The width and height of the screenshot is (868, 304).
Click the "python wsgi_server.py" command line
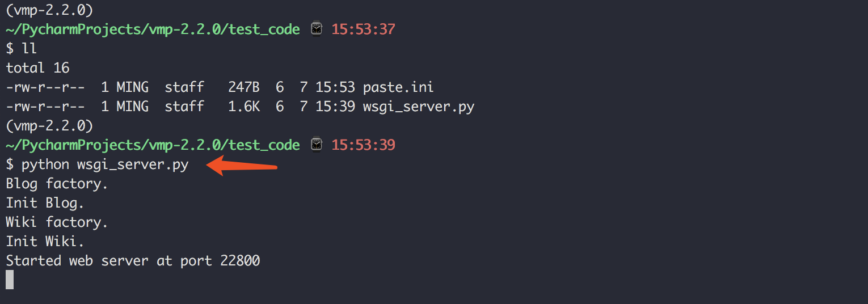105,165
